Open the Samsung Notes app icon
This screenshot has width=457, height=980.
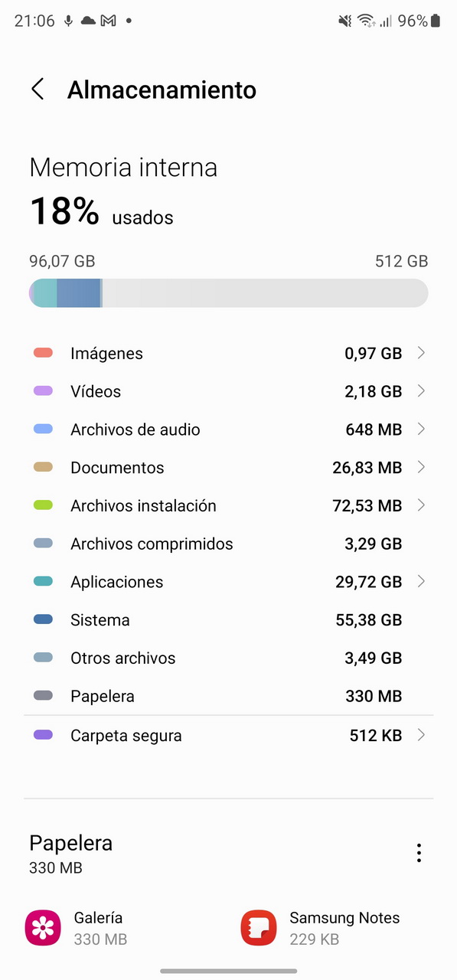tap(259, 928)
